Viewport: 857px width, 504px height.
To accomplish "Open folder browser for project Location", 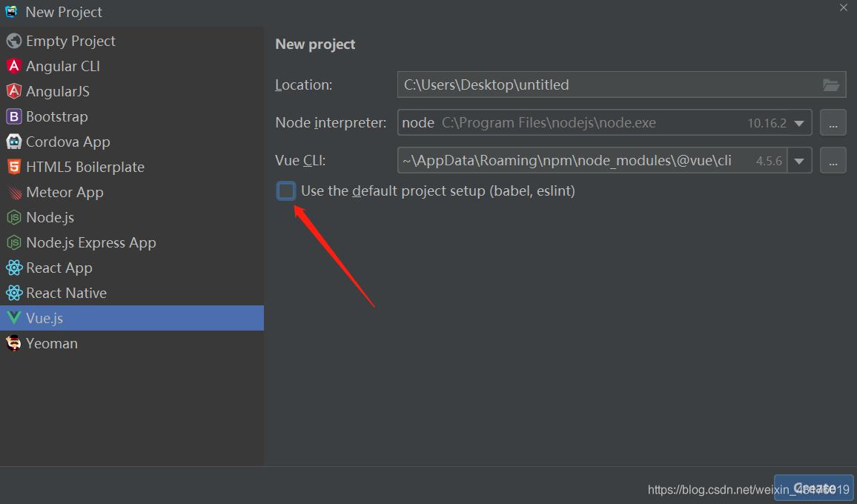I will click(831, 85).
